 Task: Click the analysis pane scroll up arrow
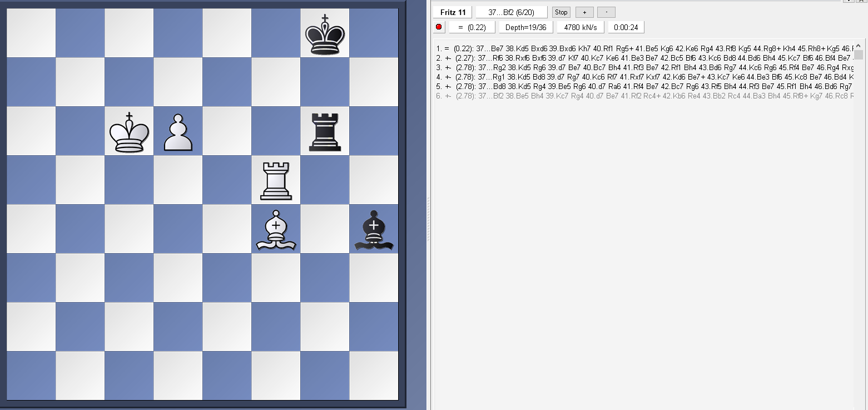tap(859, 45)
